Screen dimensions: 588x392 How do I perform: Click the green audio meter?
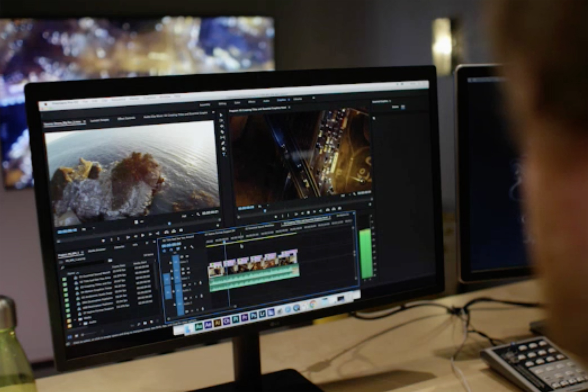pos(366,253)
